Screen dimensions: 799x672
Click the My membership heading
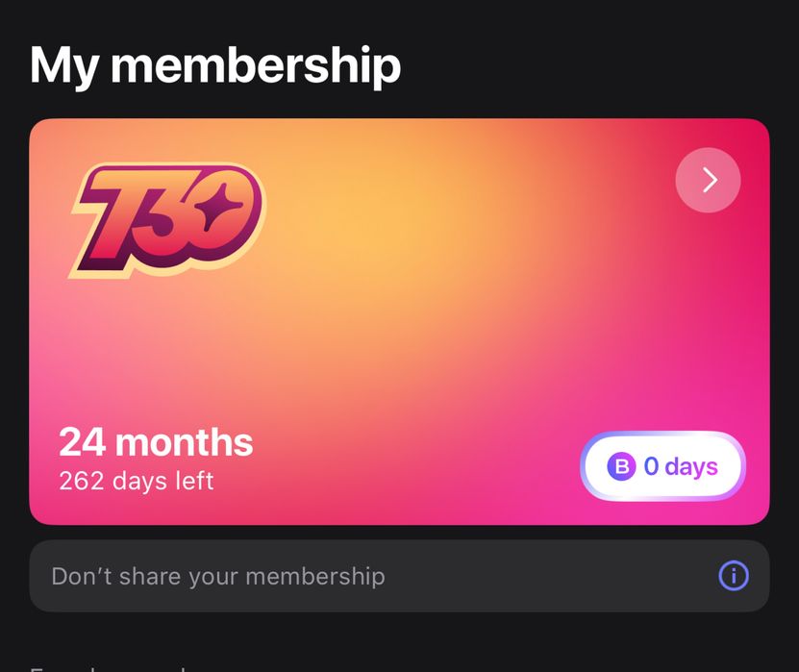click(x=214, y=65)
